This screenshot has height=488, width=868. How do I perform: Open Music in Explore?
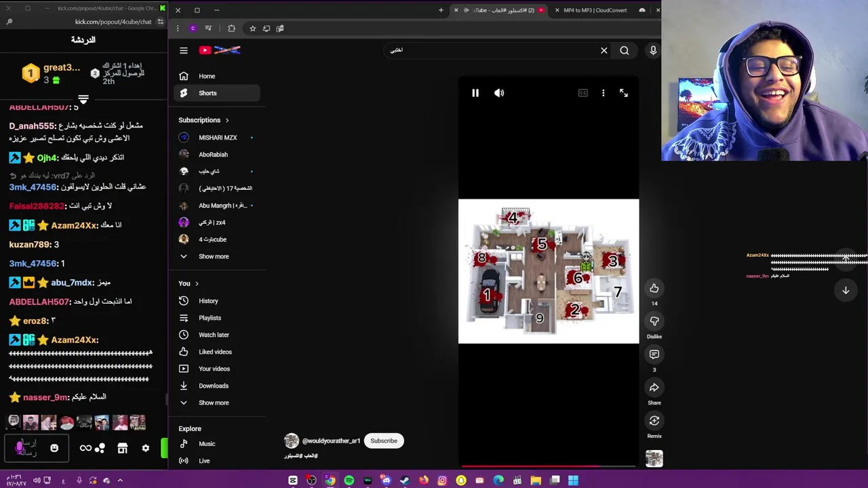pos(217,444)
